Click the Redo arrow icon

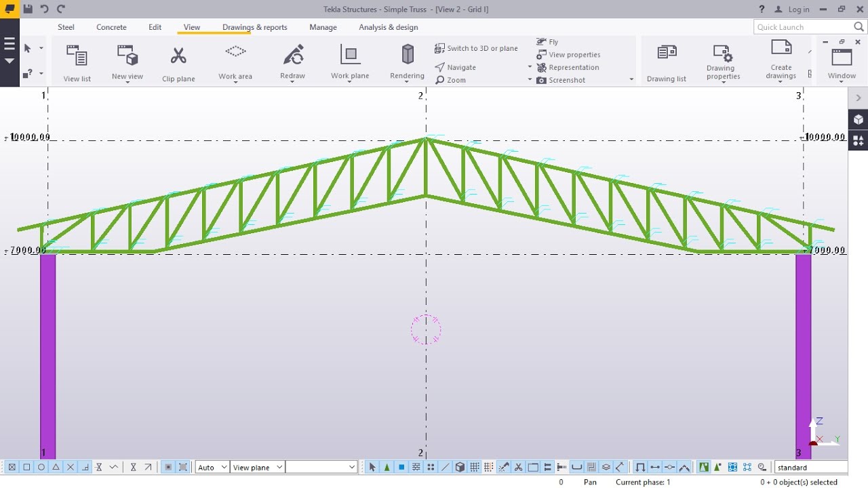pos(61,9)
